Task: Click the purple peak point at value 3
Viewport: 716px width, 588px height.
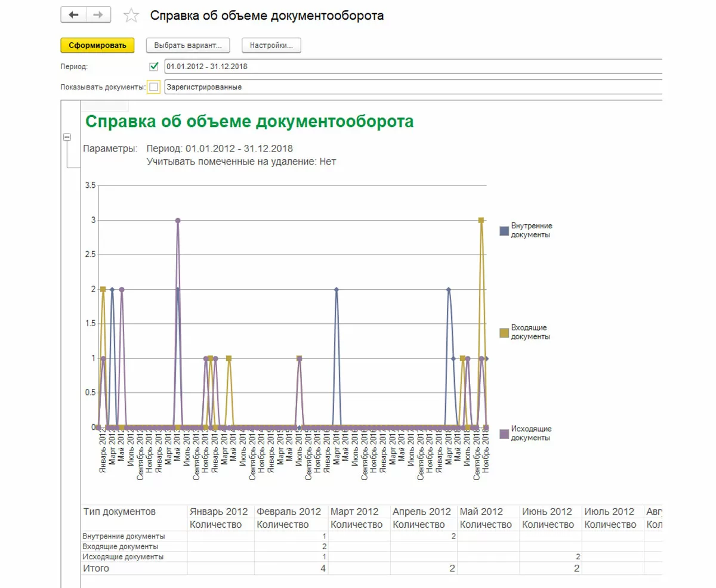Action: [x=178, y=221]
